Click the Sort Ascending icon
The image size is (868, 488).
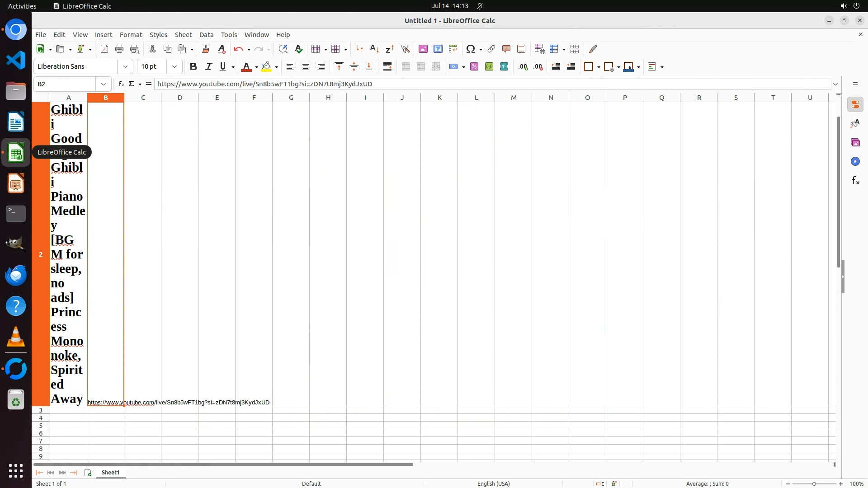[x=374, y=49]
